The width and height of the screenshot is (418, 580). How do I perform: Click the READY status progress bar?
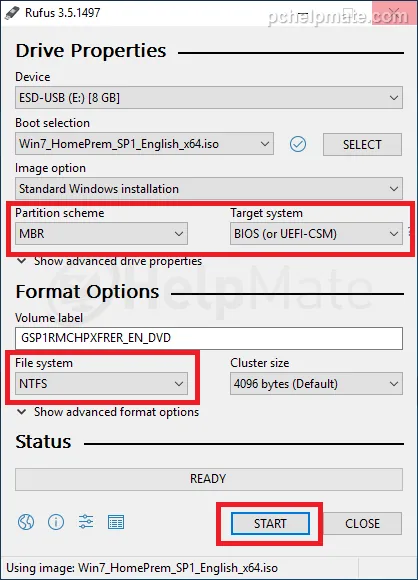tap(209, 479)
